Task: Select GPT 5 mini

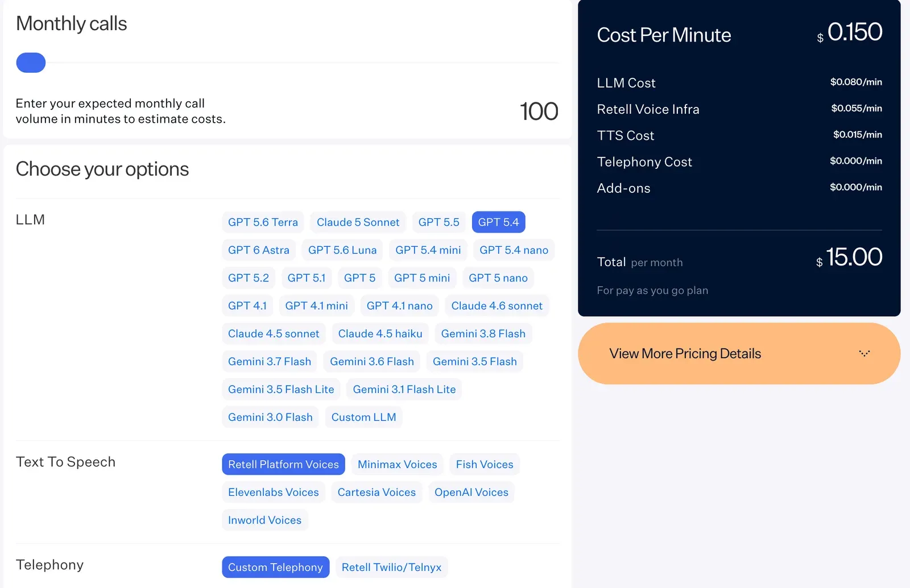Action: (421, 278)
